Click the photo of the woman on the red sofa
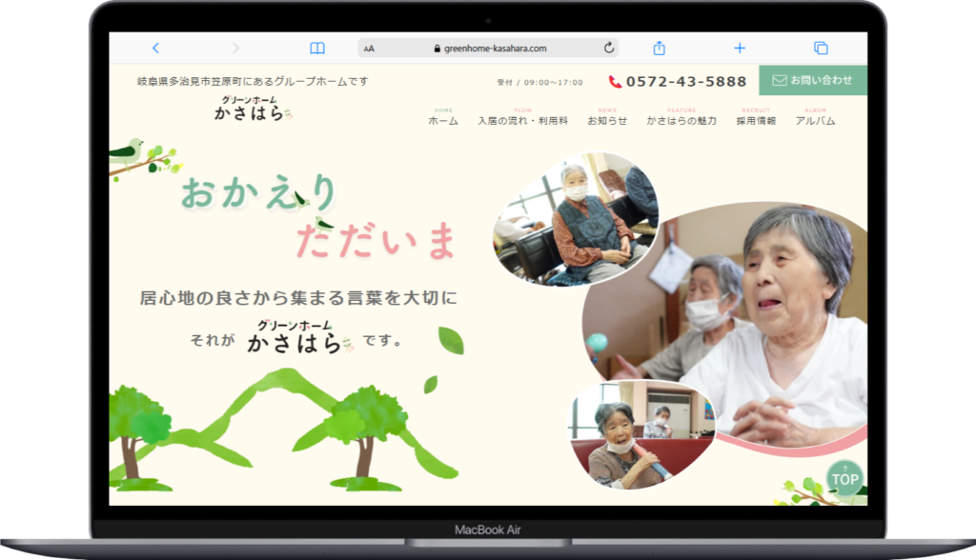Screen dimensions: 976x560 coord(641,433)
